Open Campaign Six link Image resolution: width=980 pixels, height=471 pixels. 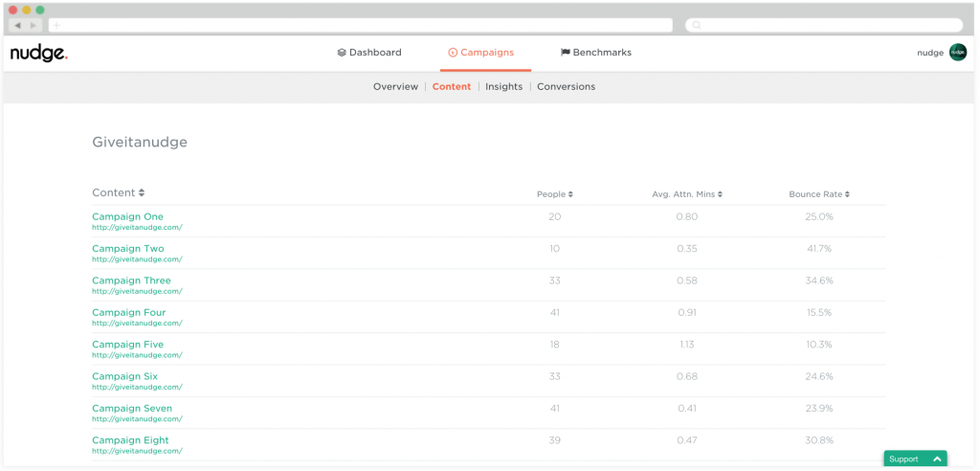tap(125, 376)
